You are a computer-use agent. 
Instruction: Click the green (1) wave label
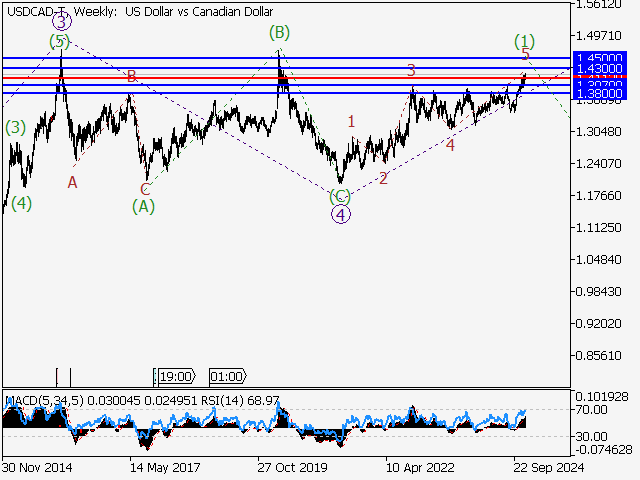525,41
